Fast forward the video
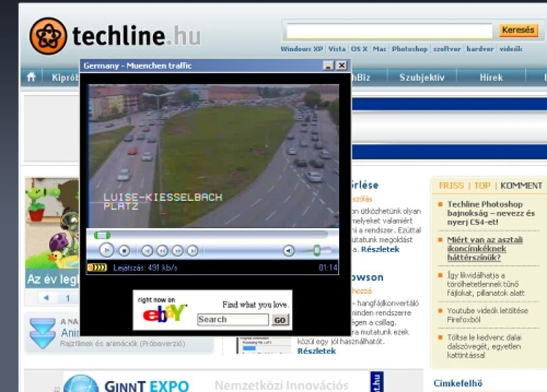 pos(177,250)
